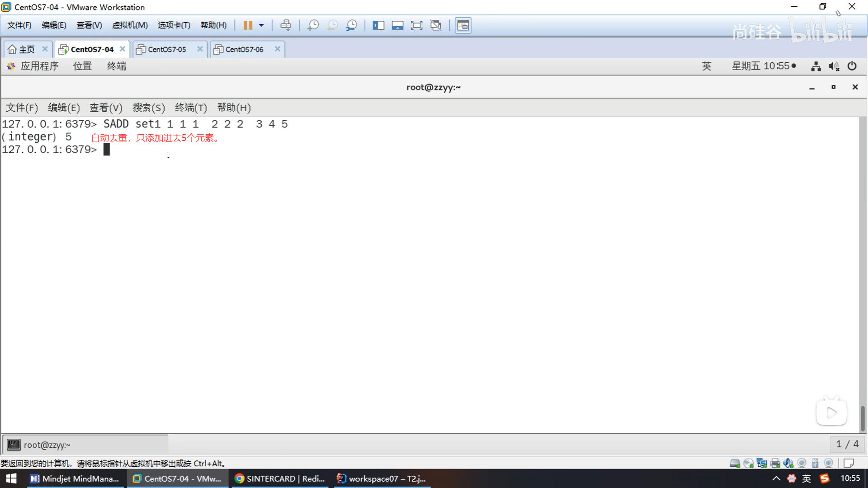The width and height of the screenshot is (868, 488).
Task: Take a snapshot of this VM
Action: [313, 25]
